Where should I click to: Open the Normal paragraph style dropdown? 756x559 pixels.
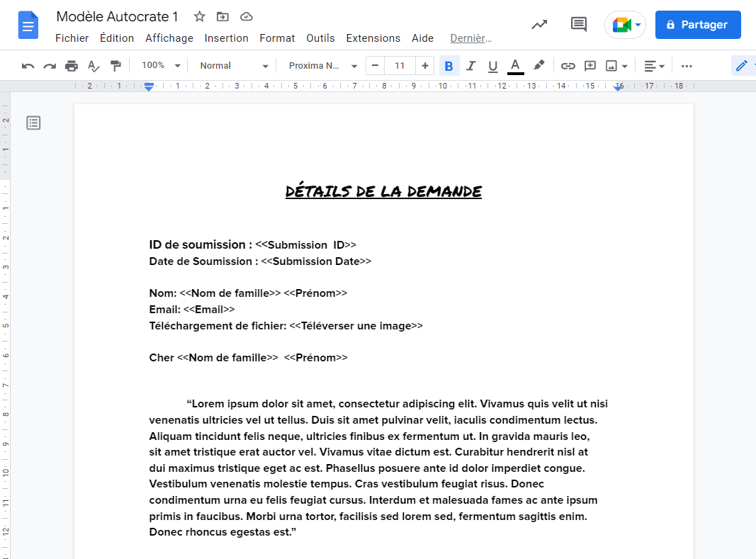[234, 66]
